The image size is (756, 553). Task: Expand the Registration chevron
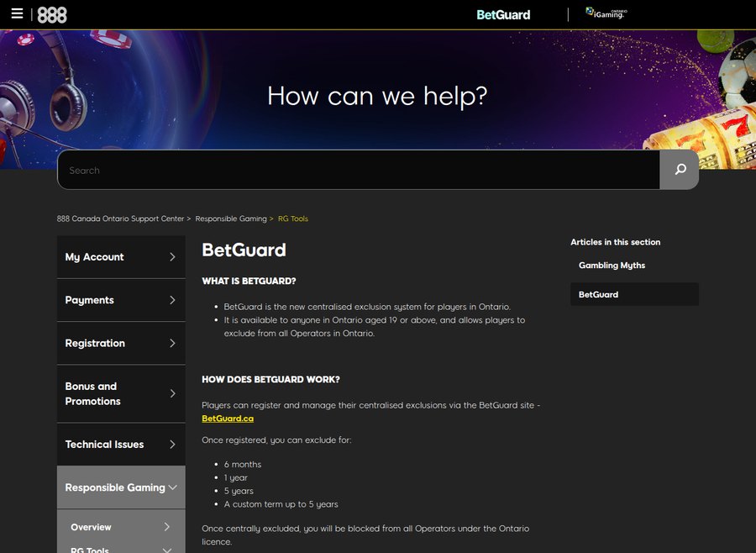172,343
